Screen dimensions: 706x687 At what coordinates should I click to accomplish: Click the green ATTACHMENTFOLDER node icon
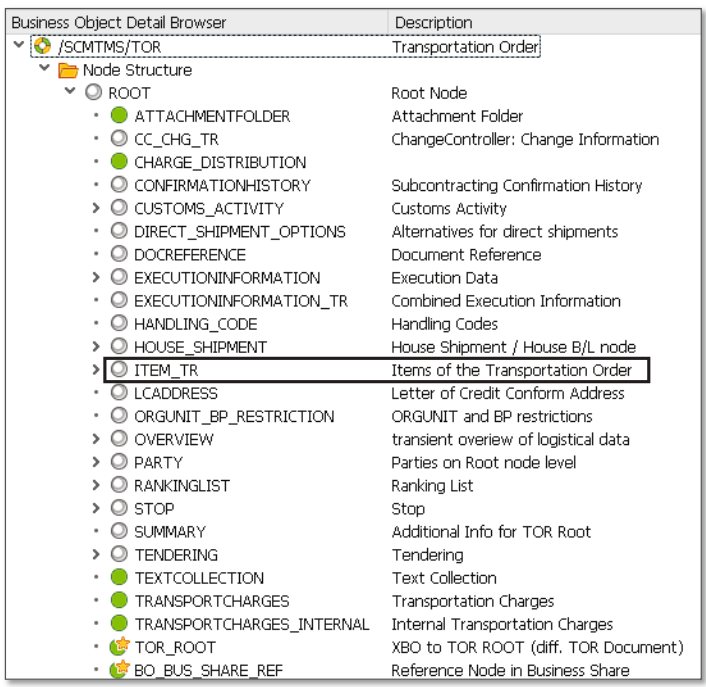pos(120,116)
